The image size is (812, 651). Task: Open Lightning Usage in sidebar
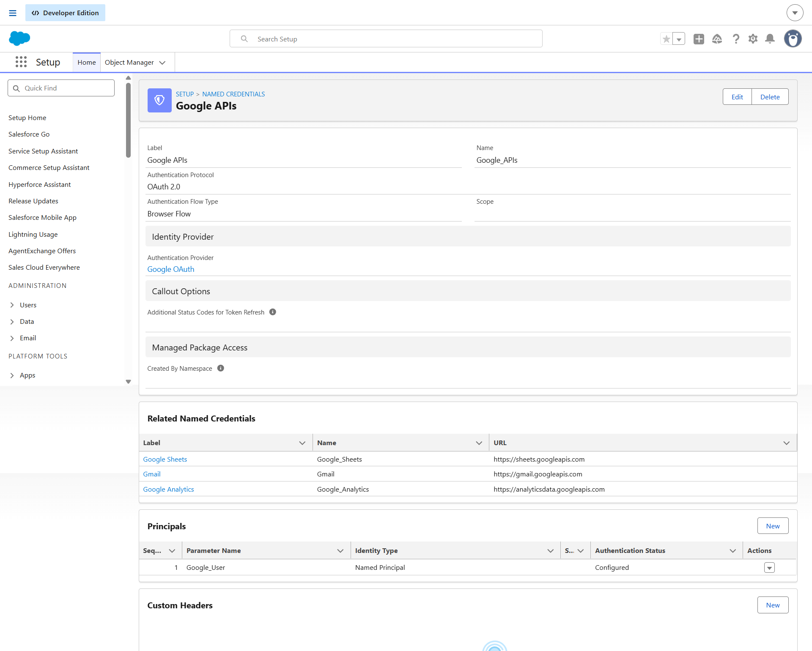(33, 235)
